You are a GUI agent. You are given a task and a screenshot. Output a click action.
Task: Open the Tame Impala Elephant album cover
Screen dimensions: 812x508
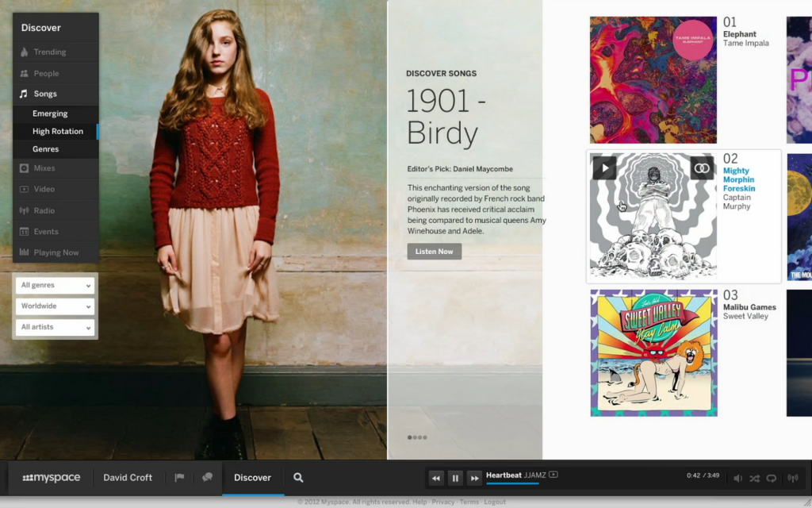point(653,80)
